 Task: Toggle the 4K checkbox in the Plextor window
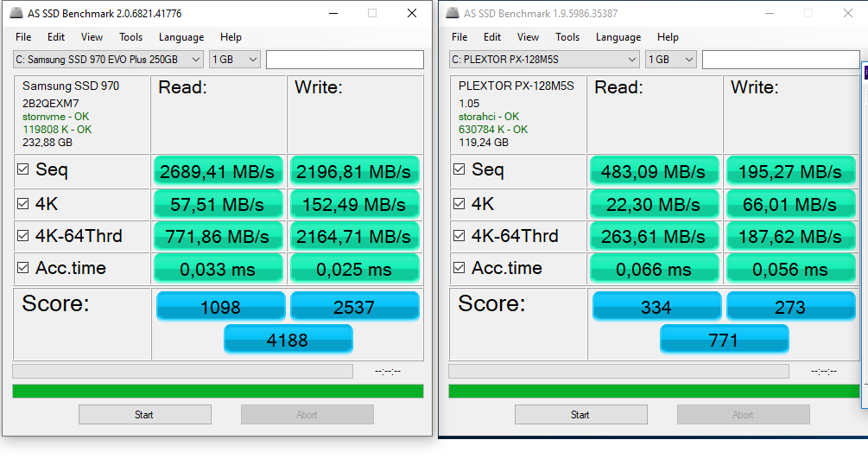tap(459, 203)
